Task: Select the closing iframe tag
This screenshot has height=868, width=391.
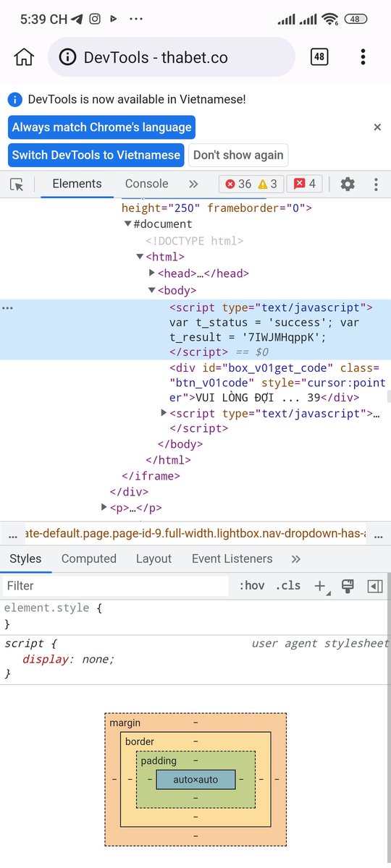Action: coord(151,476)
